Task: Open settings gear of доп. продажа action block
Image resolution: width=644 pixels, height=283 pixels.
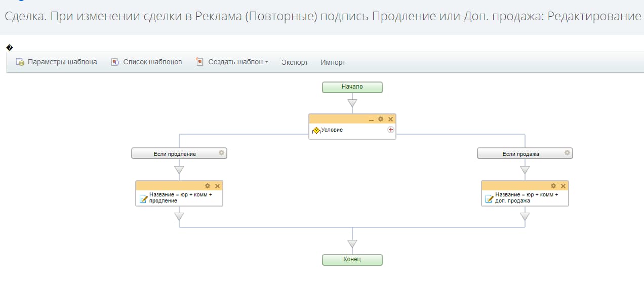Action: pyautogui.click(x=553, y=186)
